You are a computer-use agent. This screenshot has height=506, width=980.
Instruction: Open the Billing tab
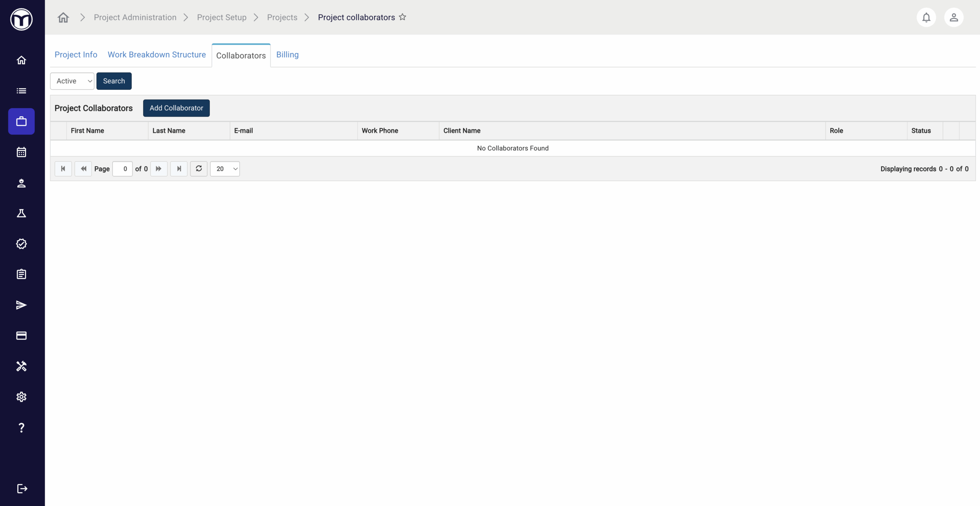[x=287, y=55]
